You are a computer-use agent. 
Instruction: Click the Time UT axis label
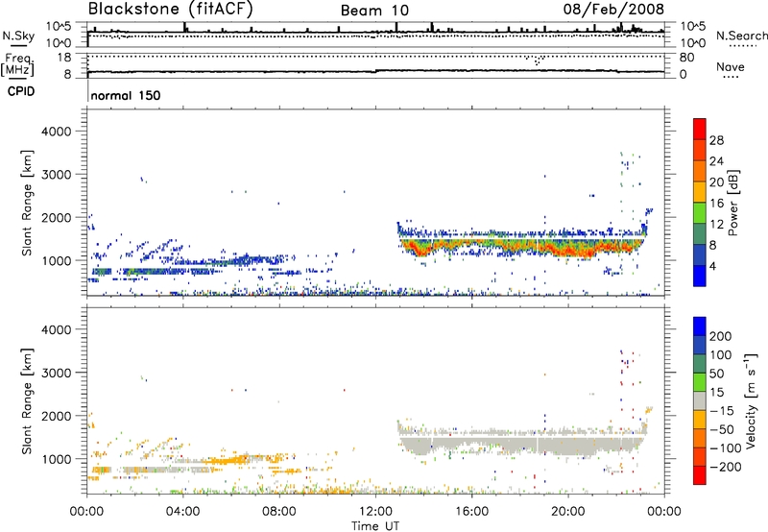[375, 526]
